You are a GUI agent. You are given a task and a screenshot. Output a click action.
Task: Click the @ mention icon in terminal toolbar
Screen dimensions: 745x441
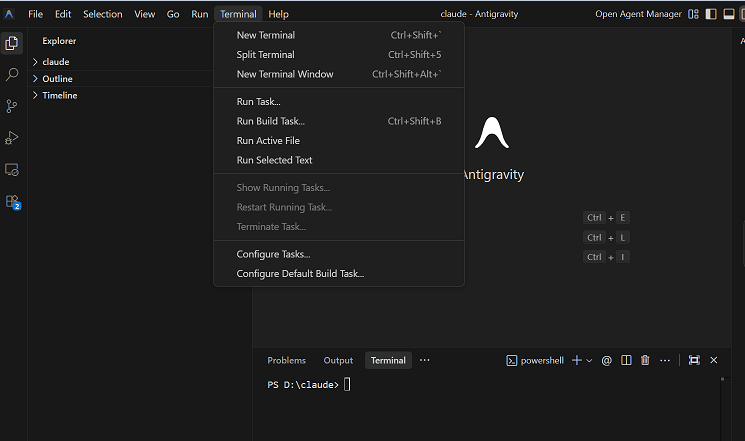point(606,361)
